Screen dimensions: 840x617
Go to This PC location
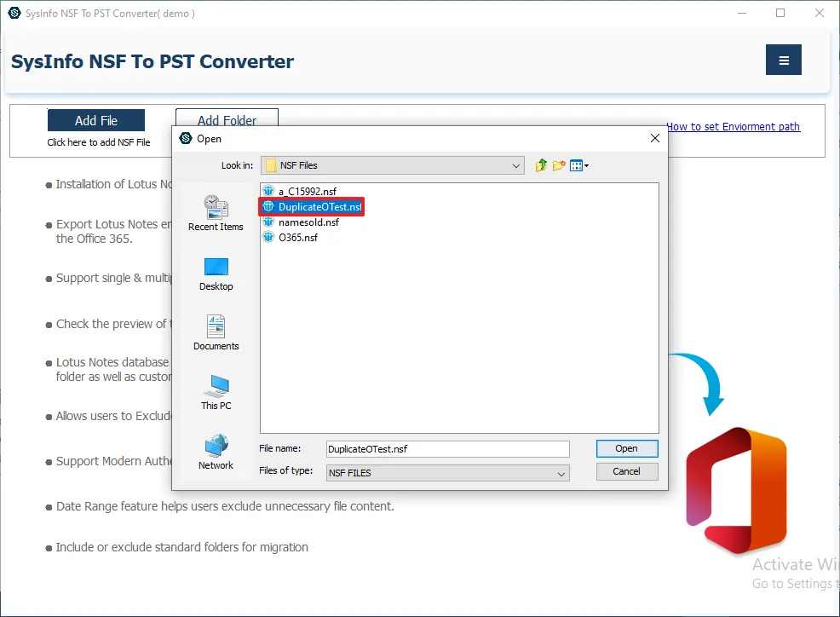216,392
